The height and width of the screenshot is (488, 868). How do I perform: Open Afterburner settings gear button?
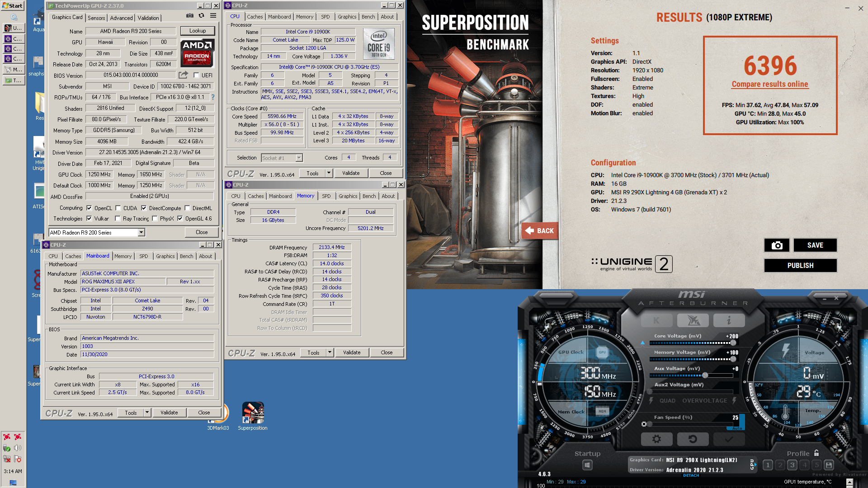coord(656,439)
